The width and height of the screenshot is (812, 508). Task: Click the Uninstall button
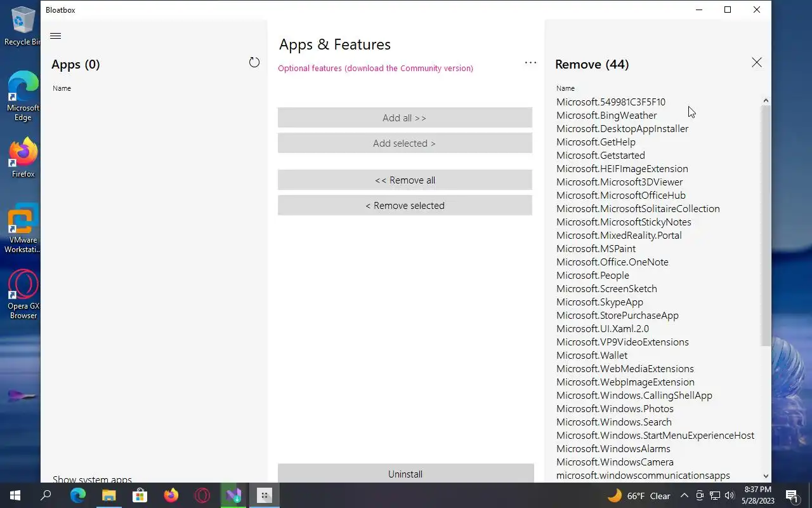click(x=405, y=474)
